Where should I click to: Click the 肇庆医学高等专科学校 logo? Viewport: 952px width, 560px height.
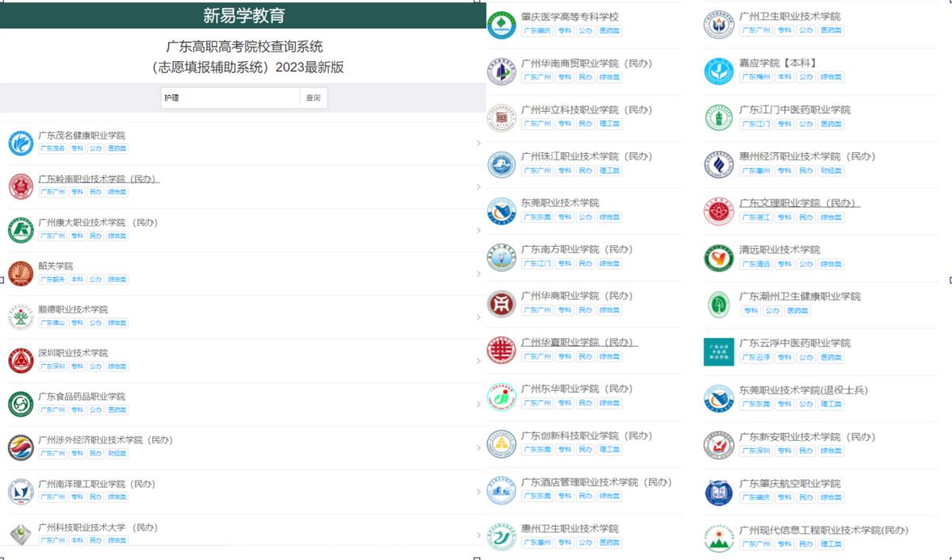501,22
